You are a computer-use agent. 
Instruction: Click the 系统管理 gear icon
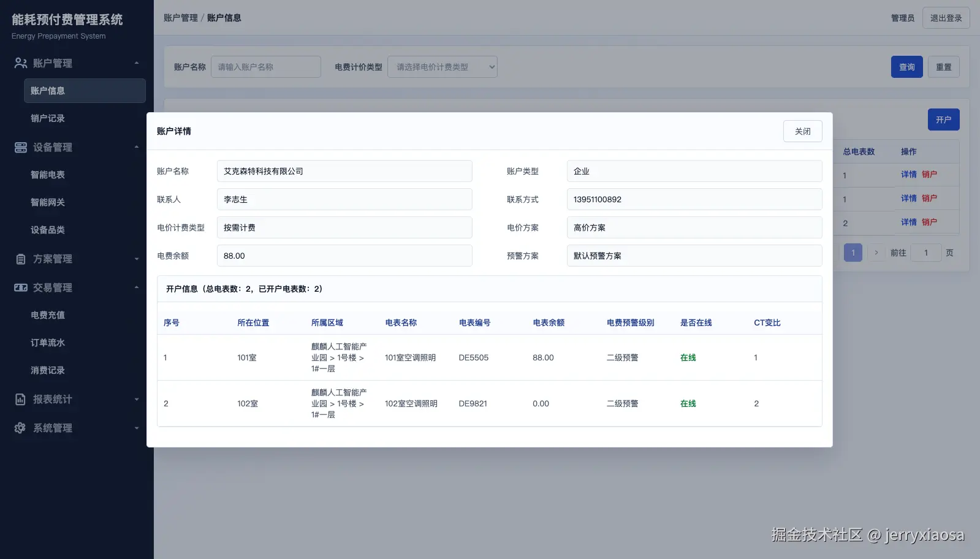point(20,428)
